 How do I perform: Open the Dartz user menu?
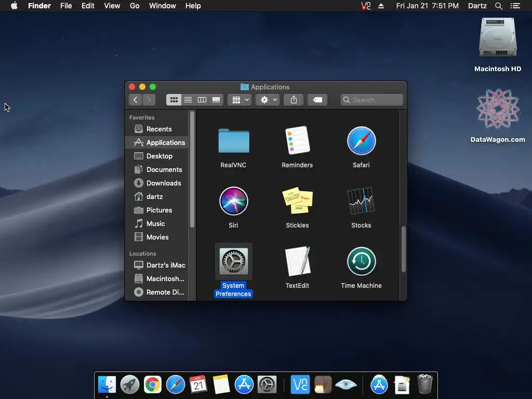477,6
